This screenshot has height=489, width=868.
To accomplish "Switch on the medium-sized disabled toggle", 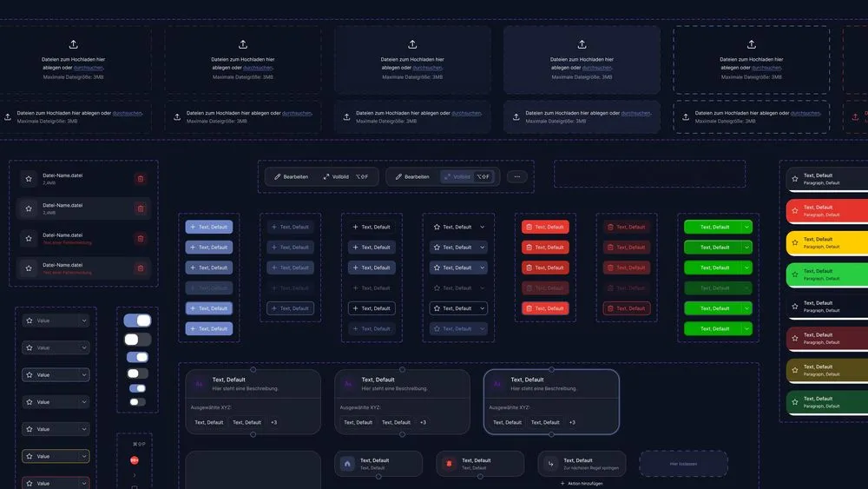I will pos(137,373).
